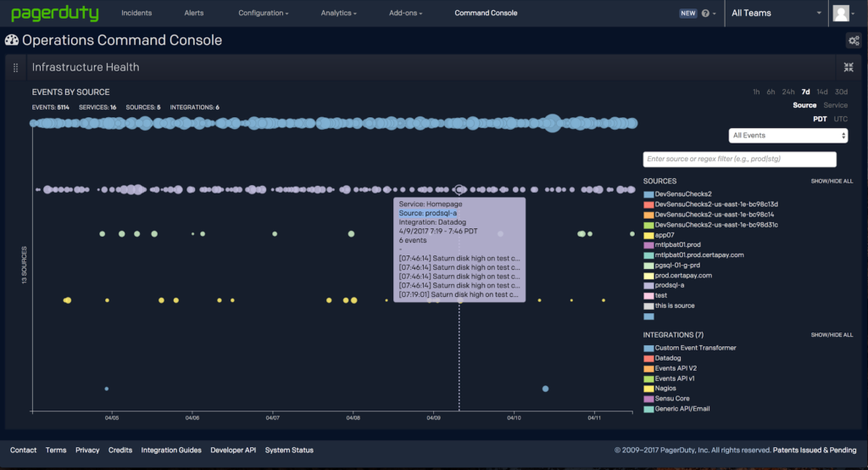The height and width of the screenshot is (470, 868).
Task: Open the help question mark menu
Action: [x=706, y=14]
